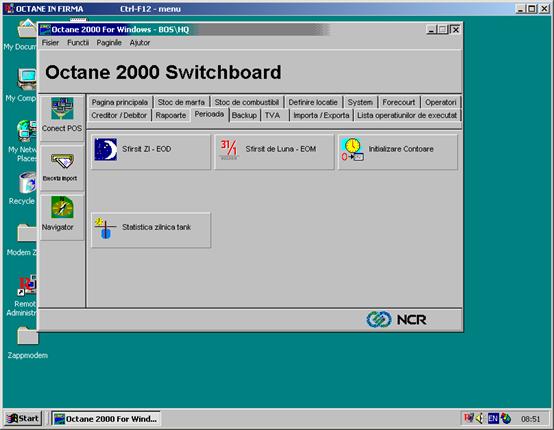Click the Conect POS icon

[62, 108]
